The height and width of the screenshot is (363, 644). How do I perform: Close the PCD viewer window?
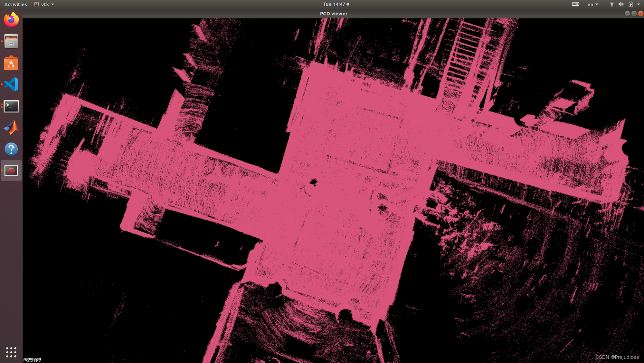[x=640, y=14]
